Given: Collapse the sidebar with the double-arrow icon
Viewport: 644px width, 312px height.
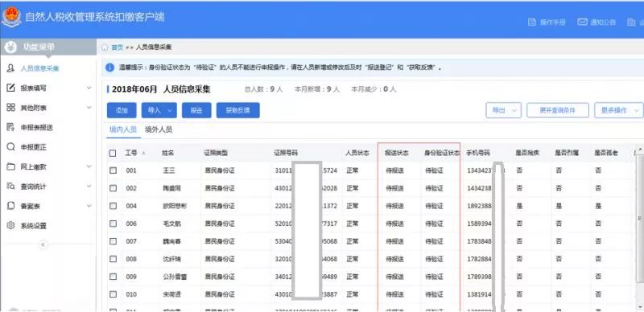Looking at the screenshot, I should pyautogui.click(x=43, y=244).
